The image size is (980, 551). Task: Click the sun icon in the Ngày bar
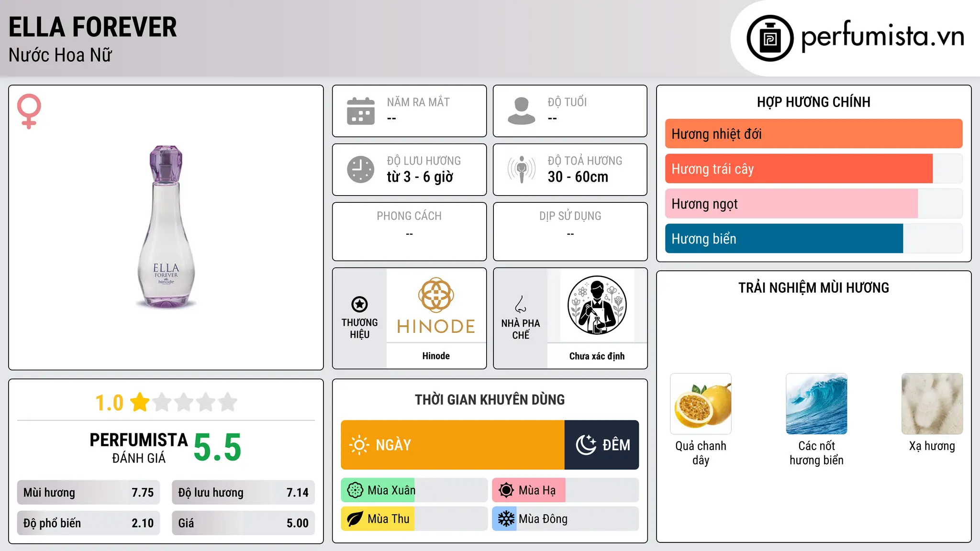click(x=359, y=445)
